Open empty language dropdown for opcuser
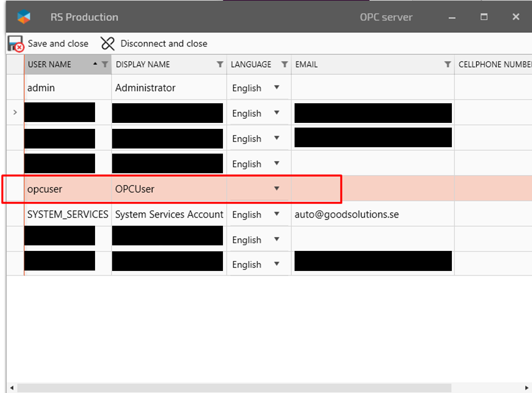Viewport: 532px width, 393px height. pos(277,189)
